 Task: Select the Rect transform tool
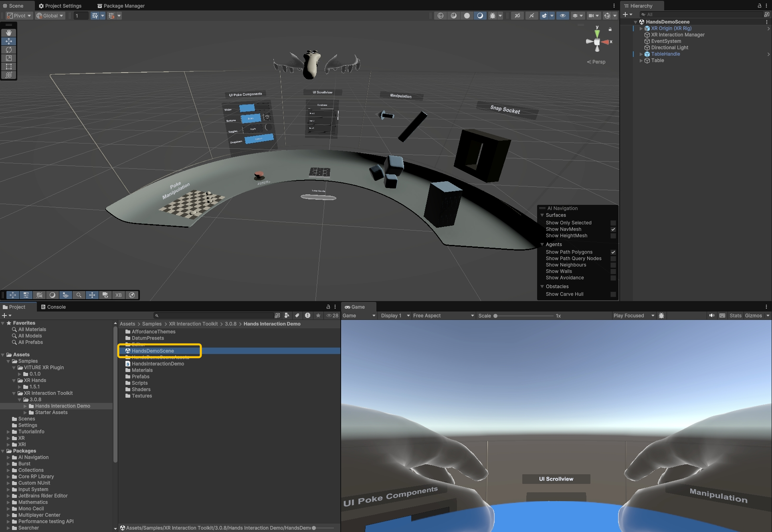point(9,67)
